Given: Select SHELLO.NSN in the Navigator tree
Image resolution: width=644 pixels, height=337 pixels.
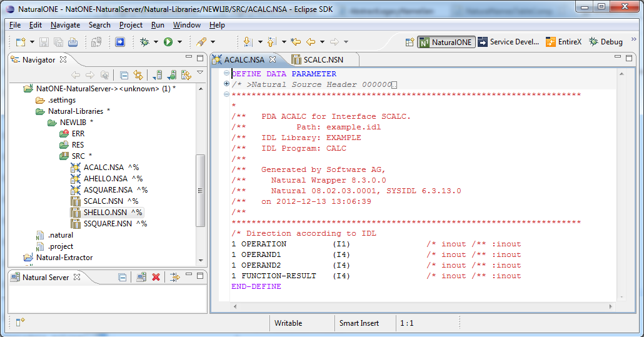Looking at the screenshot, I should (105, 213).
